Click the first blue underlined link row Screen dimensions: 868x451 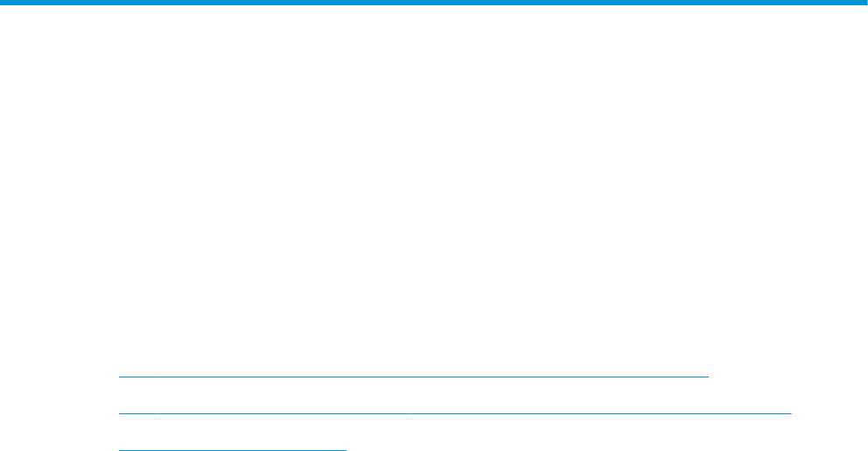click(x=414, y=377)
